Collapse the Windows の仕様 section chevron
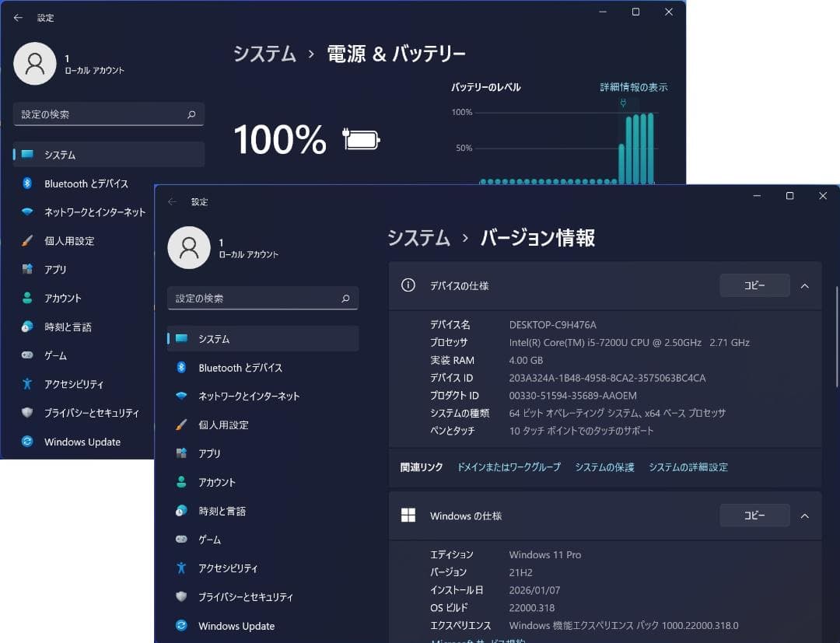Viewport: 840px width, 643px height. (805, 515)
